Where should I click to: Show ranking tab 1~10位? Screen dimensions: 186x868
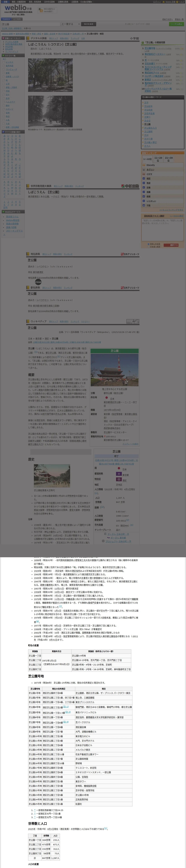[147, 159]
